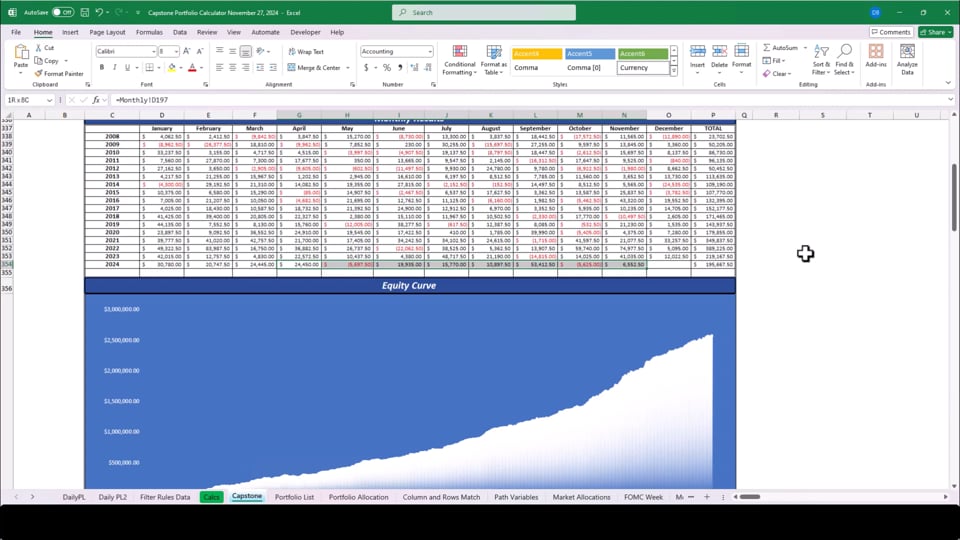
Task: Expand the cell styles gallery
Action: coord(673,72)
